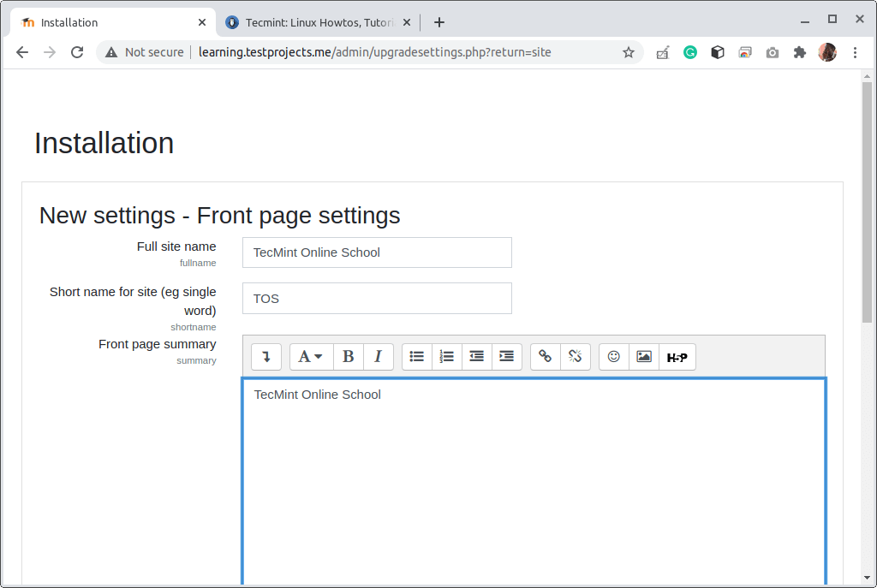The height and width of the screenshot is (588, 877).
Task: Maximize the browser window
Action: tap(832, 20)
